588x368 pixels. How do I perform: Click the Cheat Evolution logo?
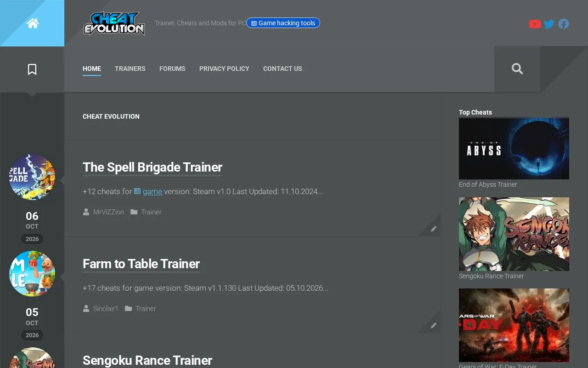(114, 23)
